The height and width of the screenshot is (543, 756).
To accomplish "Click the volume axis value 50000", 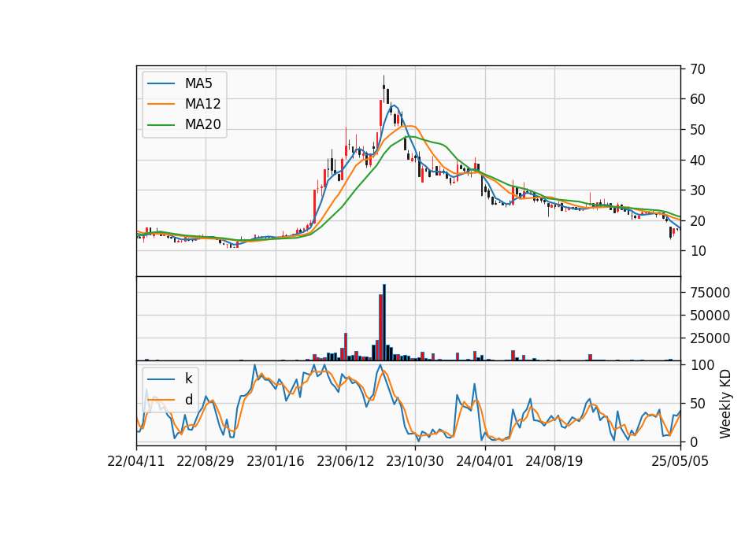I will click(710, 316).
